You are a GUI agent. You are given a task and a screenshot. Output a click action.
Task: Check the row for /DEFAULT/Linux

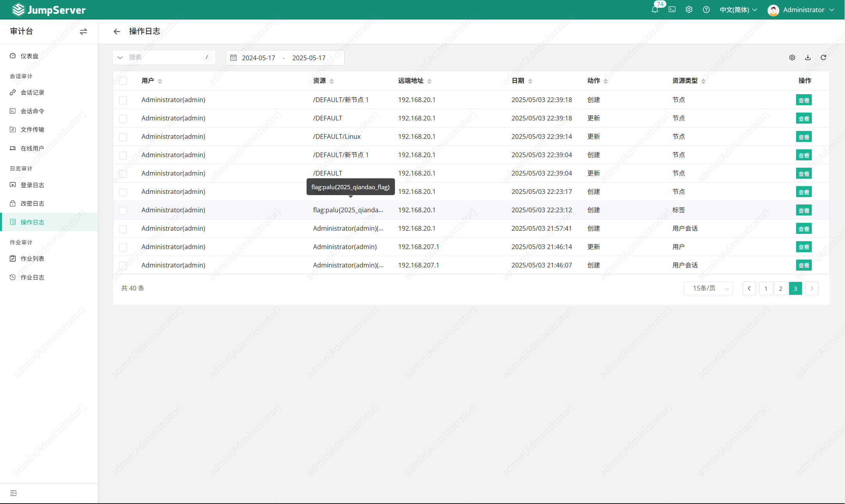(x=123, y=137)
